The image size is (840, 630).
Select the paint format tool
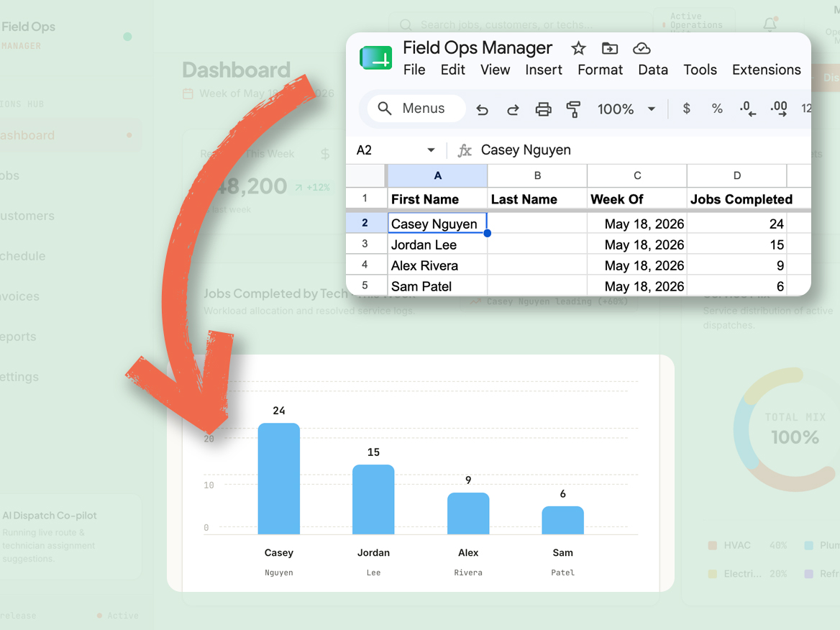click(x=573, y=109)
